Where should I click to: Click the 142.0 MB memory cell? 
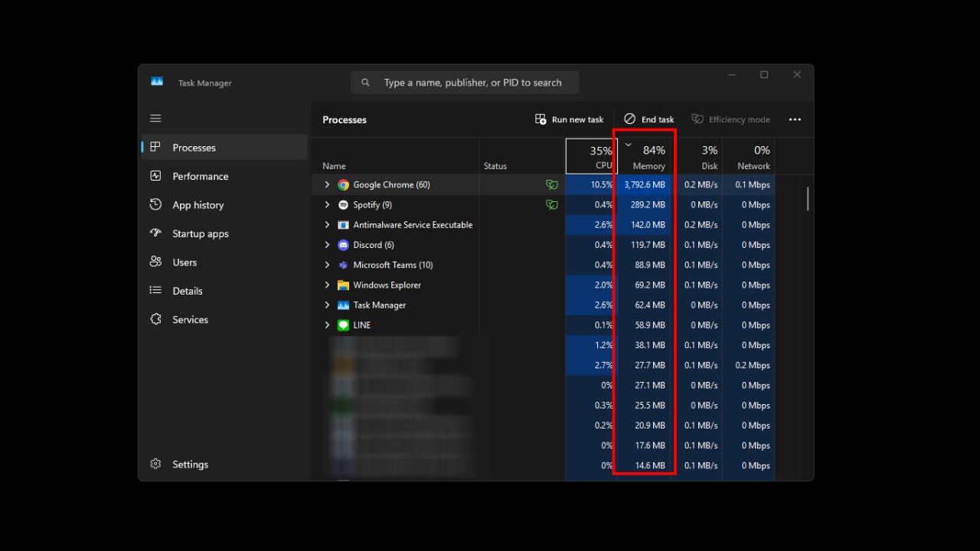(x=645, y=225)
